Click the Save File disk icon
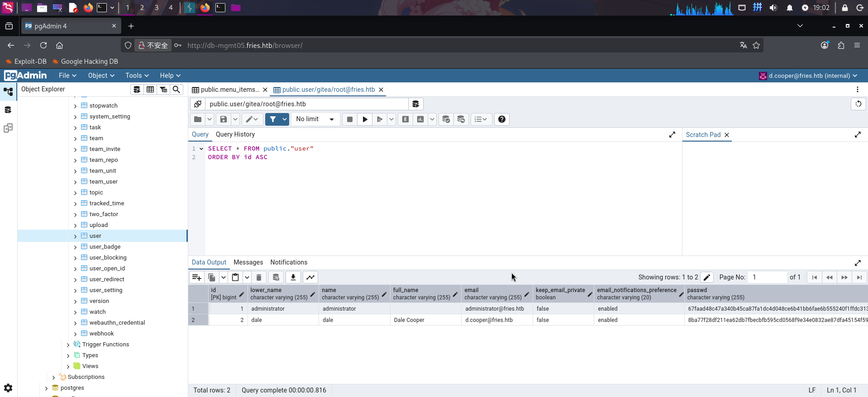This screenshot has height=397, width=868. coord(224,119)
